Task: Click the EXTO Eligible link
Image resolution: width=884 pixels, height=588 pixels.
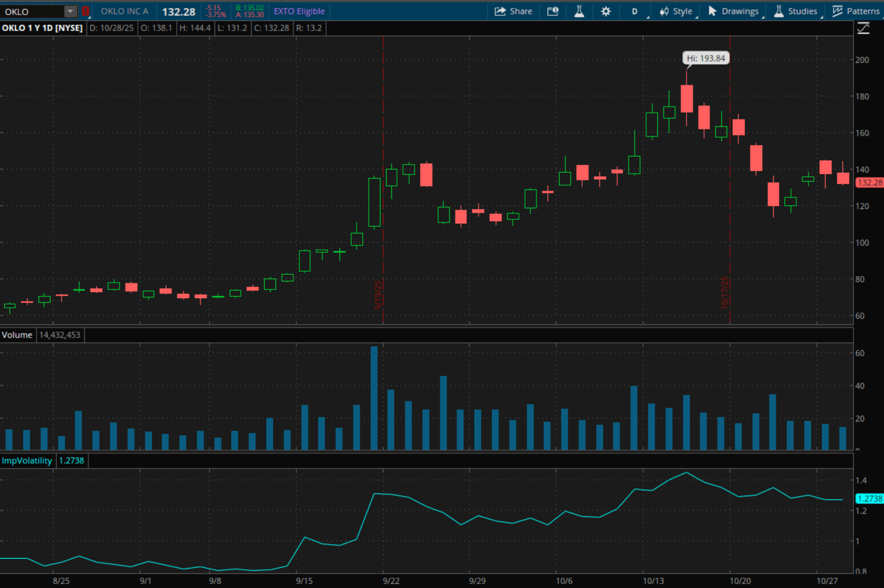Action: 299,11
